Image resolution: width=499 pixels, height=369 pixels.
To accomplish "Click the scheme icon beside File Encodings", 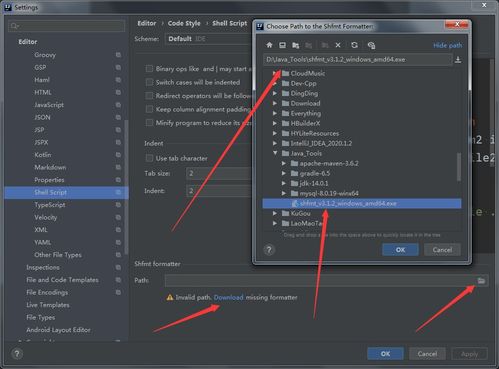I will 118,292.
